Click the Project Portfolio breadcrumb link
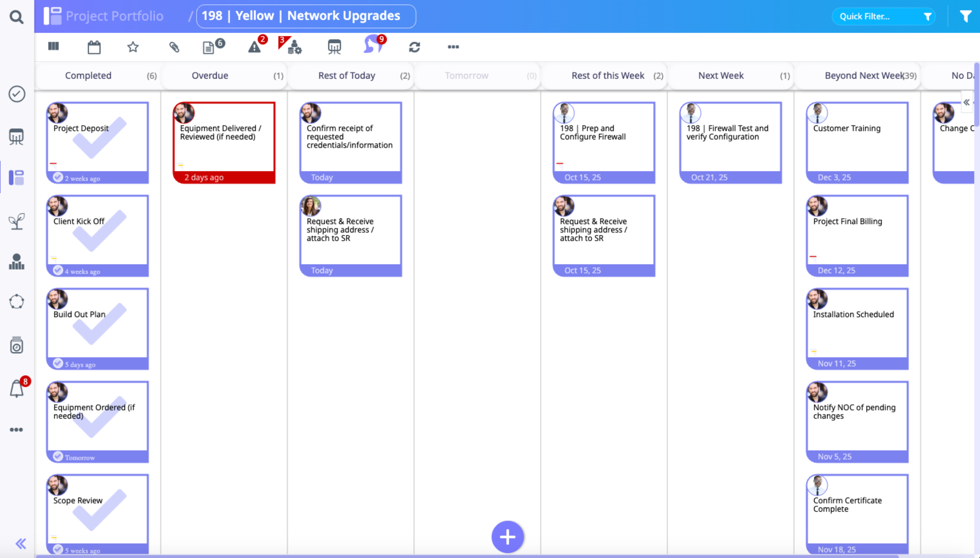This screenshot has height=558, width=980. [114, 16]
